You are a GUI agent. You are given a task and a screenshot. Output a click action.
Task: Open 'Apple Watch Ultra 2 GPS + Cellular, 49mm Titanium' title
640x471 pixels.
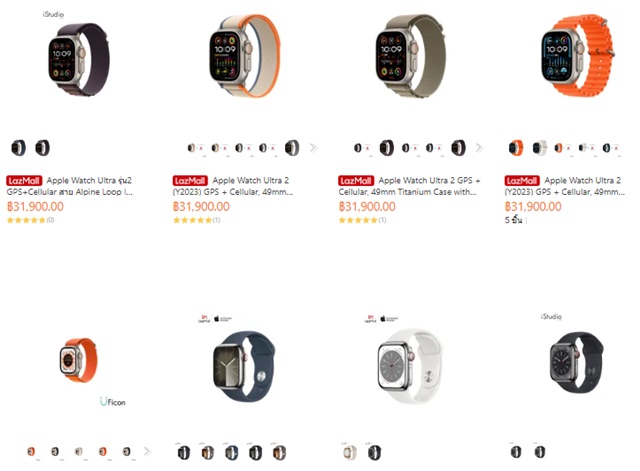(x=409, y=186)
